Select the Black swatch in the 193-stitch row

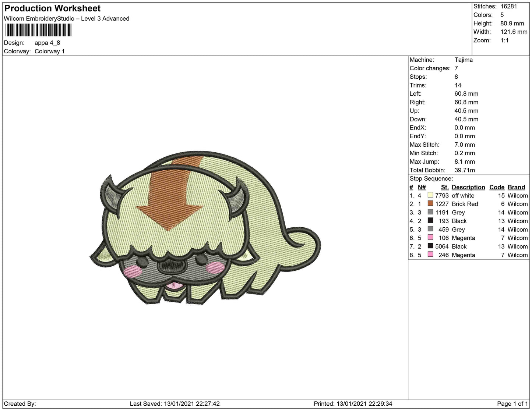pyautogui.click(x=430, y=221)
